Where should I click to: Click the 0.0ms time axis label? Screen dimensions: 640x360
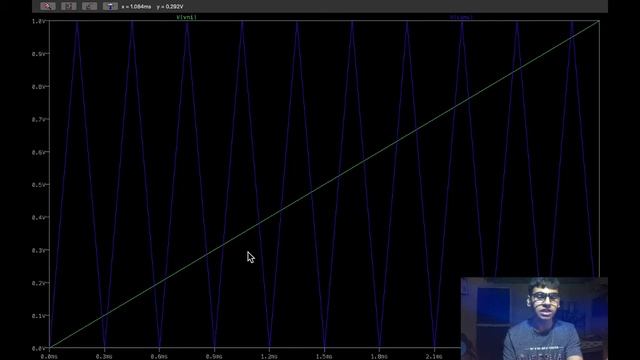click(49, 356)
